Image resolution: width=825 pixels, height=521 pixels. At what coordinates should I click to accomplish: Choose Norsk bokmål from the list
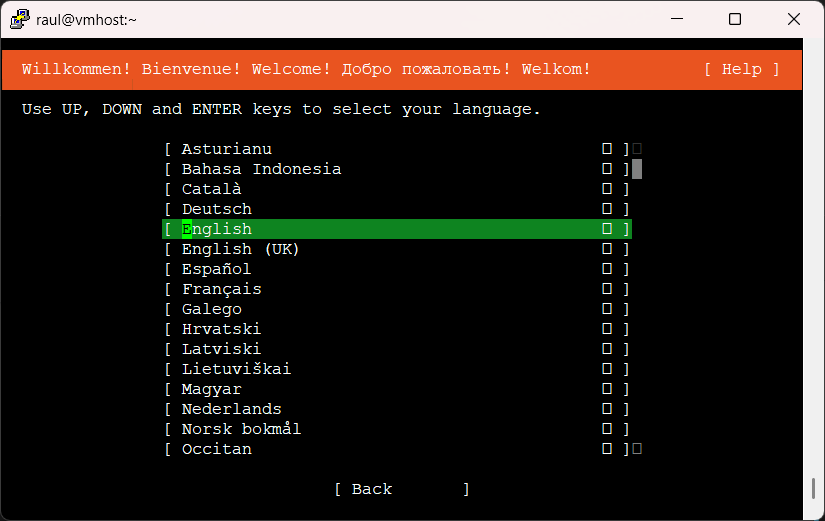(241, 429)
